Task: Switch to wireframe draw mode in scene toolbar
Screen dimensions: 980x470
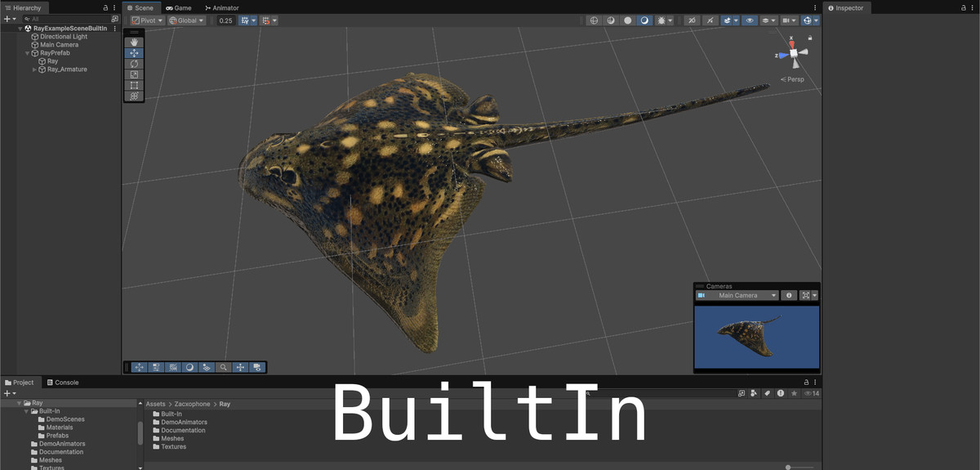Action: coord(594,20)
